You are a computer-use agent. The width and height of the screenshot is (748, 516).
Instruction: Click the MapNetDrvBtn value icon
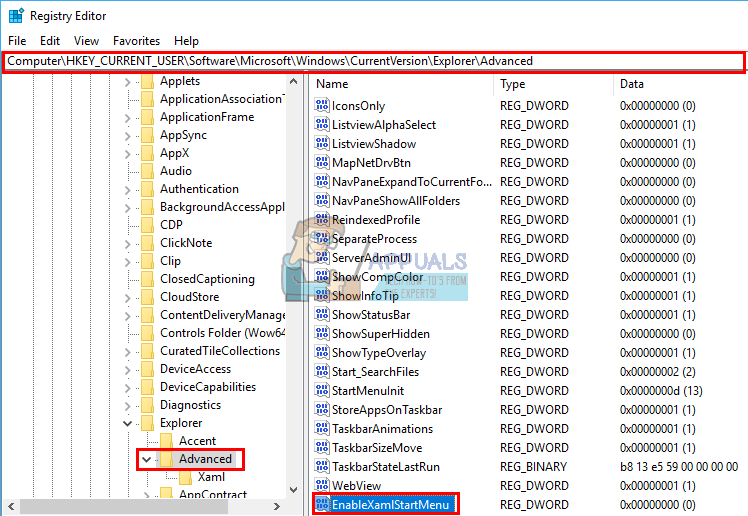click(x=322, y=163)
